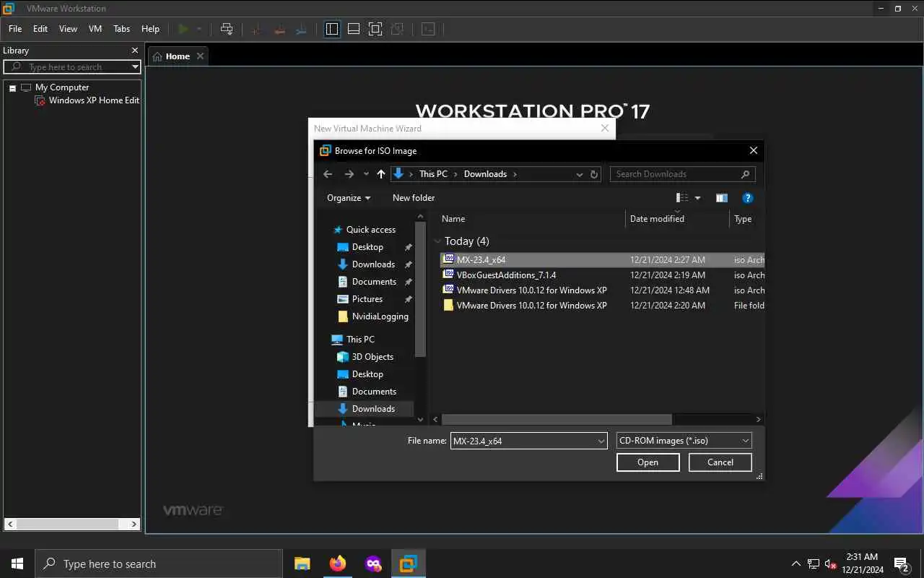Click the Back arrow in Browse dialog
Viewport: 924px width, 578px height.
click(328, 174)
